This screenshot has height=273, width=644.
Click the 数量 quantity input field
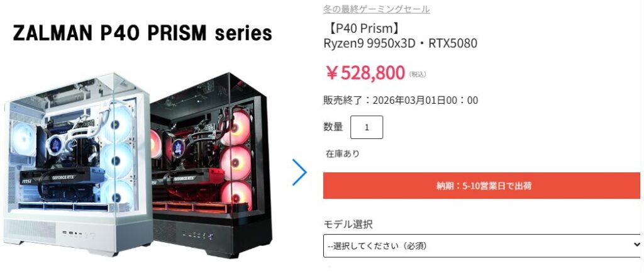click(x=367, y=127)
